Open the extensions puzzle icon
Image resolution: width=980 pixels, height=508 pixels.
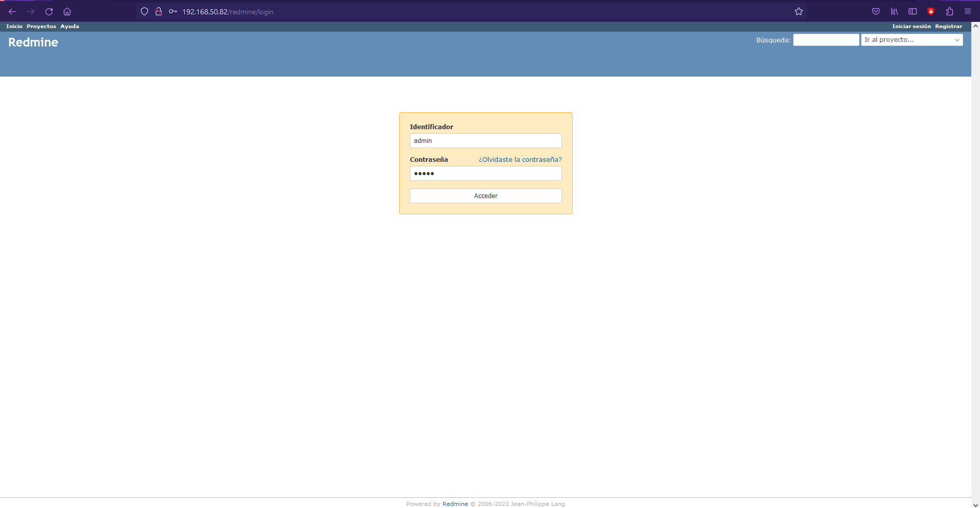(x=949, y=11)
